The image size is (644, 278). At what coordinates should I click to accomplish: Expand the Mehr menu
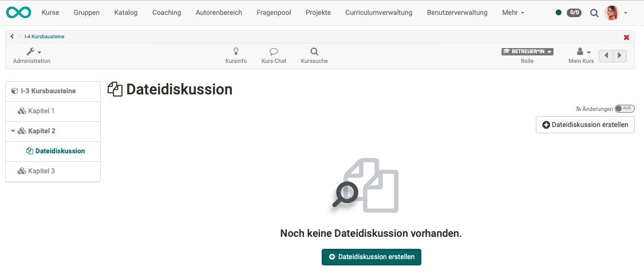coord(513,13)
